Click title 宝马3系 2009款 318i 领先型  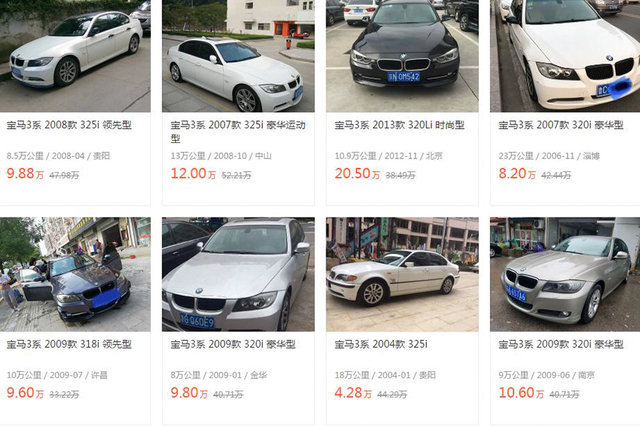pyautogui.click(x=69, y=344)
